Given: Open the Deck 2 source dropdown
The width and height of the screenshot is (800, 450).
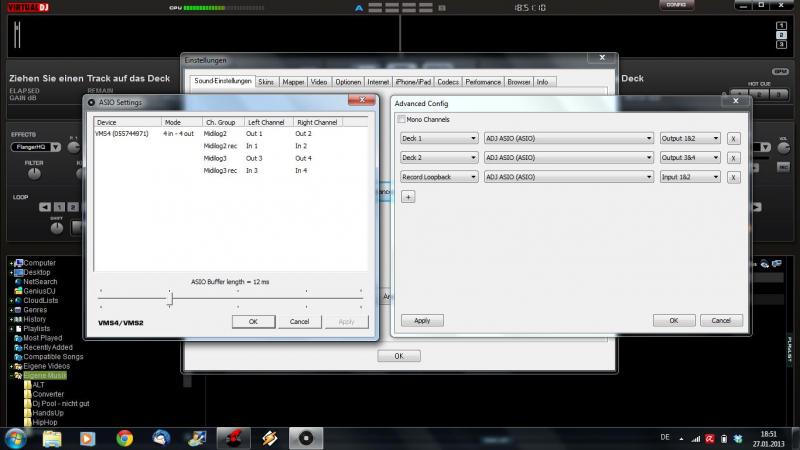Looking at the screenshot, I should [x=439, y=158].
